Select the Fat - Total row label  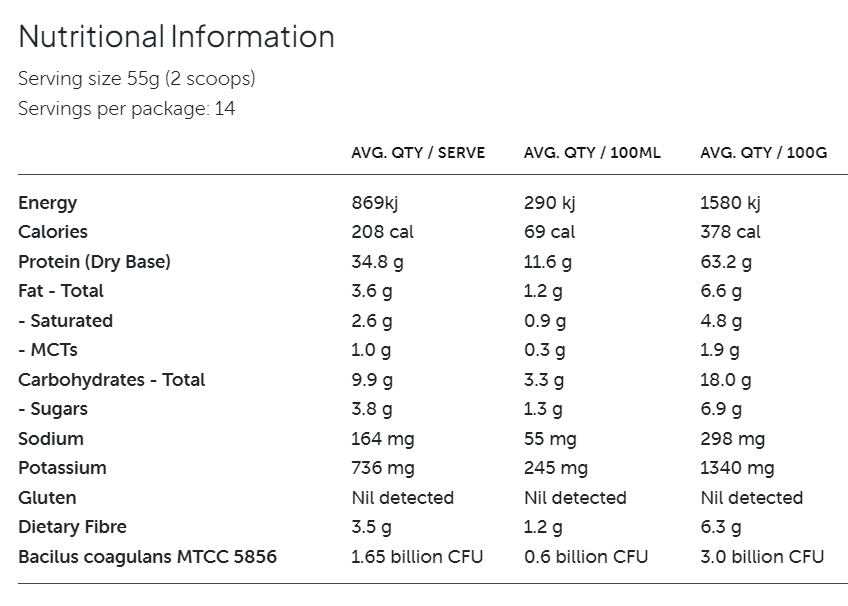pyautogui.click(x=61, y=291)
